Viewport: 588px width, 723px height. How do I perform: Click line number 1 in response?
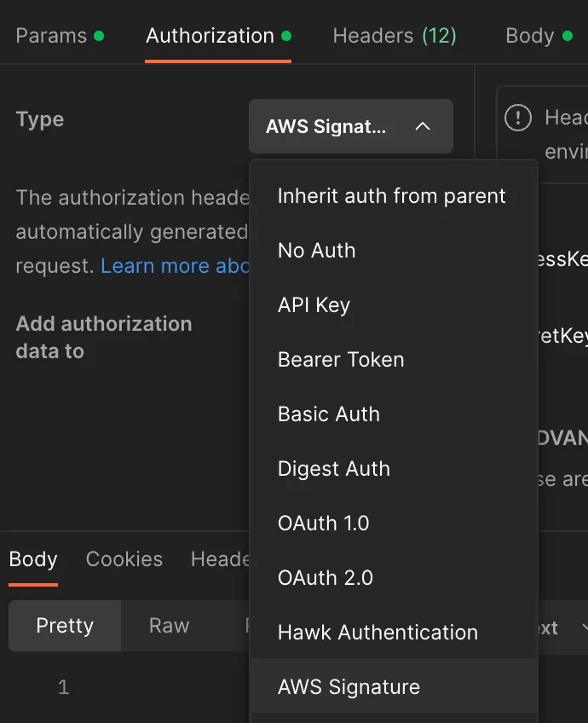coord(64,687)
